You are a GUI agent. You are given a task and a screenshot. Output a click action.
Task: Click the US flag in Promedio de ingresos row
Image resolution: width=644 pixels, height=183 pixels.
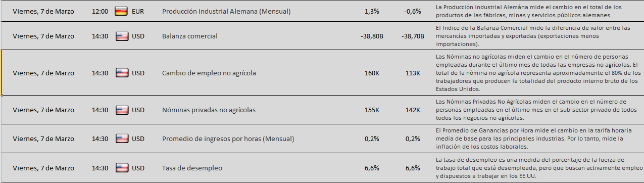[121, 139]
